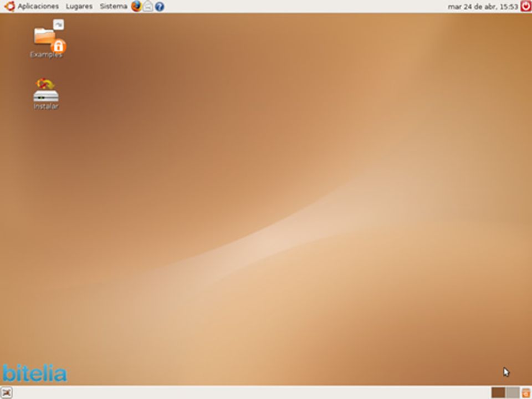This screenshot has height=399, width=532.
Task: Click the red power/quit button
Action: point(526,6)
